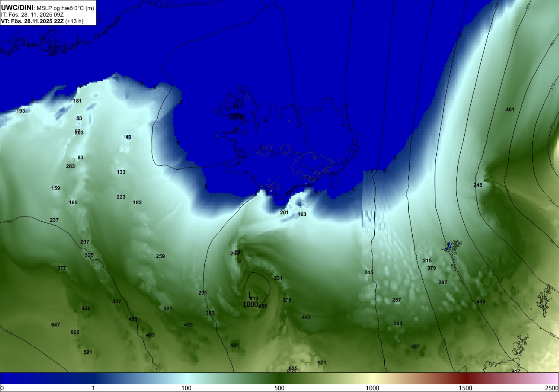Click the 193 height value
Screen dimensions: 559x392
pos(21,111)
